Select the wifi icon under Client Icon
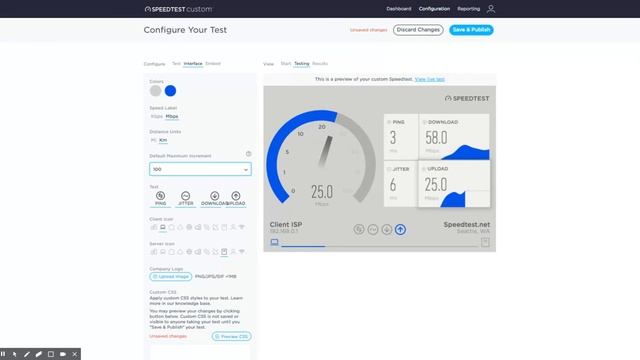640x360 pixels. click(x=242, y=227)
